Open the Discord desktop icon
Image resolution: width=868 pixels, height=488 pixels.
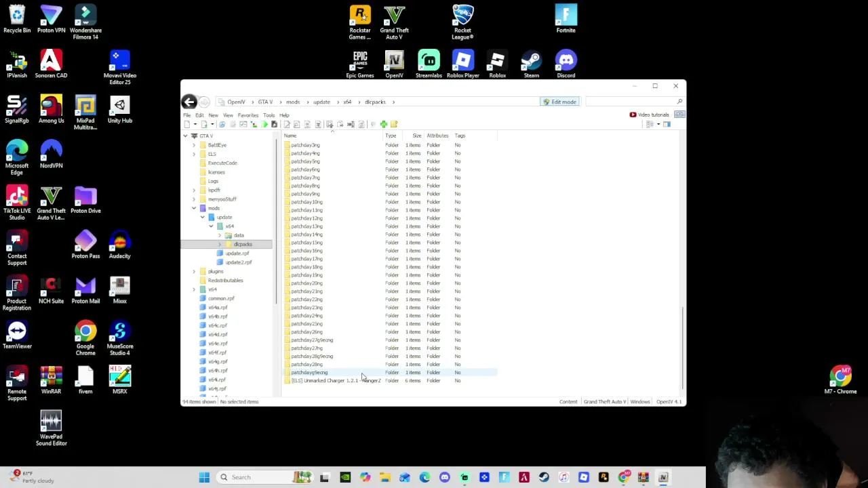[566, 64]
